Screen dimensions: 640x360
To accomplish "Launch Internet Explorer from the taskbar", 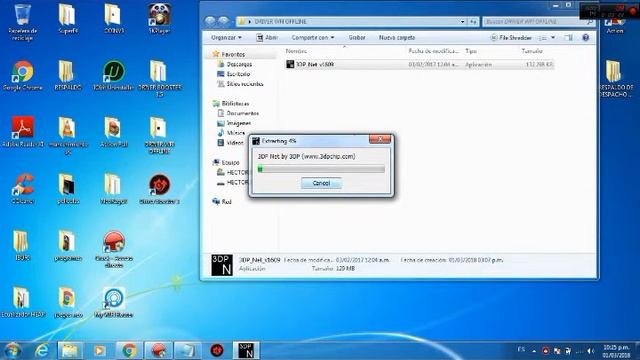I will click(42, 351).
